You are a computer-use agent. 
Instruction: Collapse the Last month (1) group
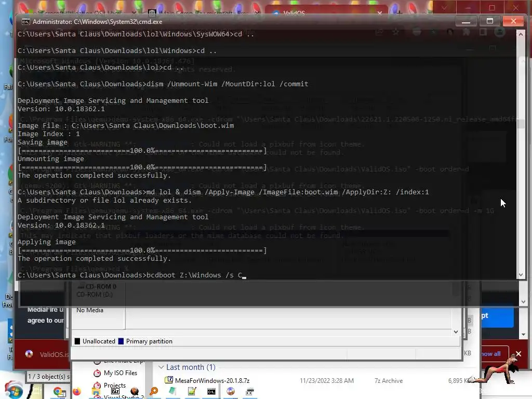[x=161, y=367]
